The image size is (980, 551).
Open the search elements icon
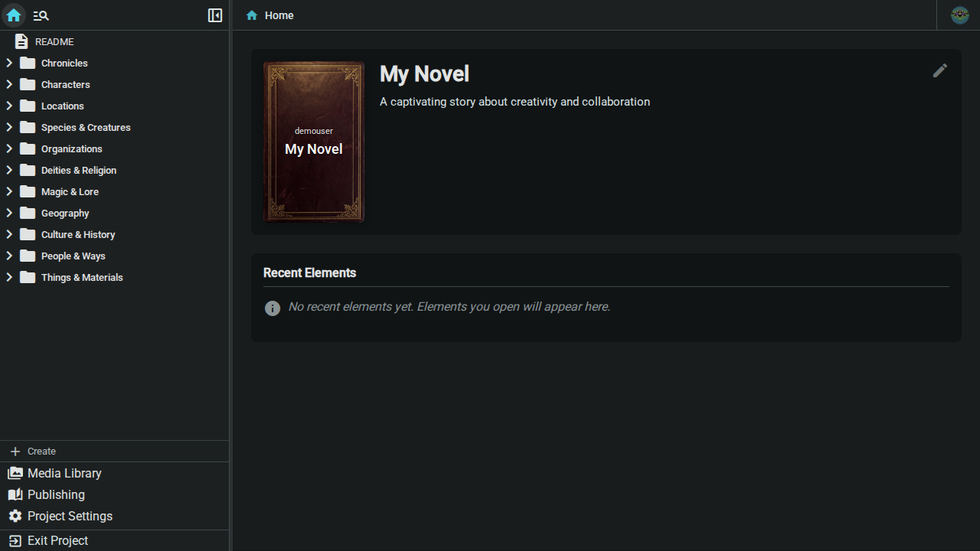tap(41, 15)
